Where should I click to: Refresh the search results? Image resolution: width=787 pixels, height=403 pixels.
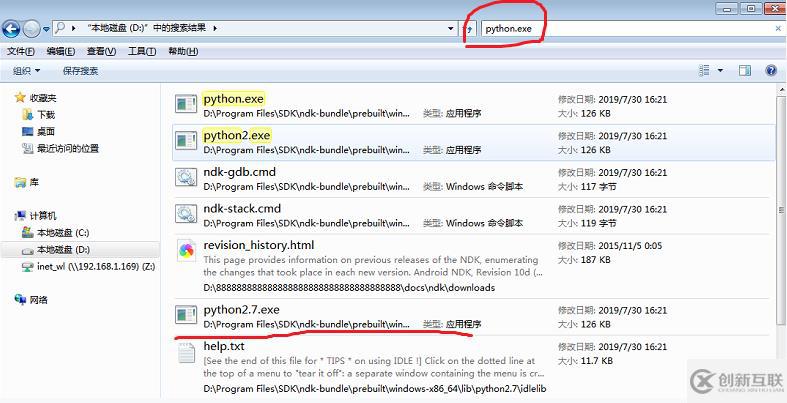point(469,29)
